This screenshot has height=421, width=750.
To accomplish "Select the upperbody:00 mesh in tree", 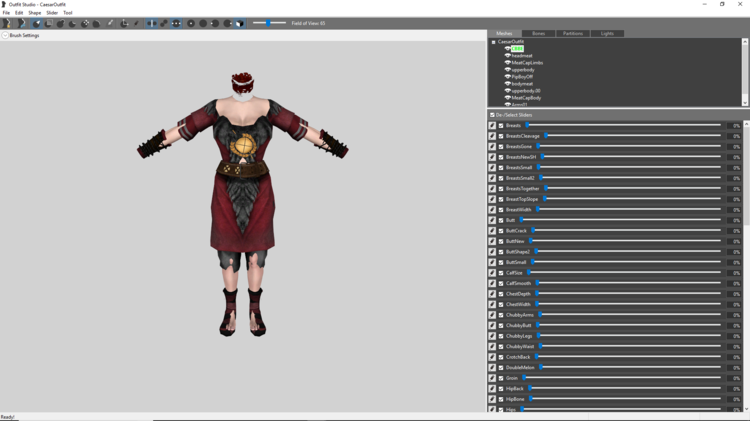I will (x=526, y=91).
